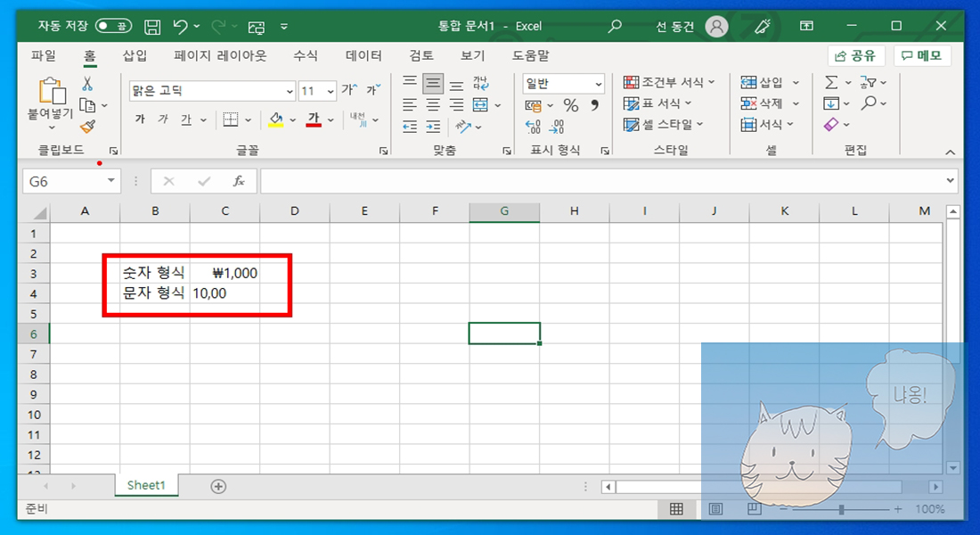980x535 pixels.
Task: Increase font size with 가^ button
Action: pyautogui.click(x=349, y=90)
